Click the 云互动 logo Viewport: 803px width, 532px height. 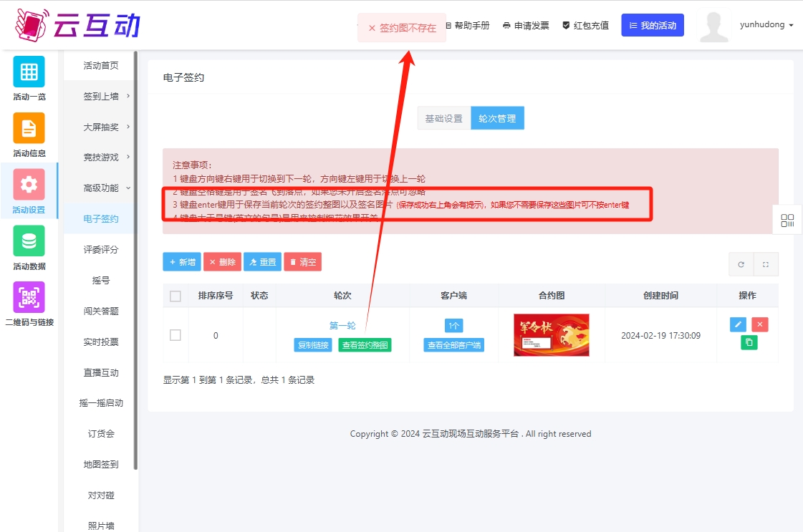78,24
